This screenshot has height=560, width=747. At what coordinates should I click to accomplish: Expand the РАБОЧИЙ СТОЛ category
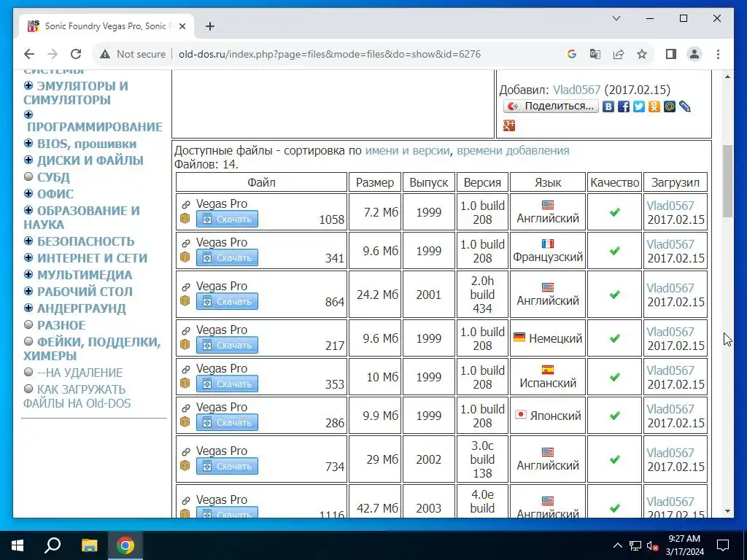(28, 291)
